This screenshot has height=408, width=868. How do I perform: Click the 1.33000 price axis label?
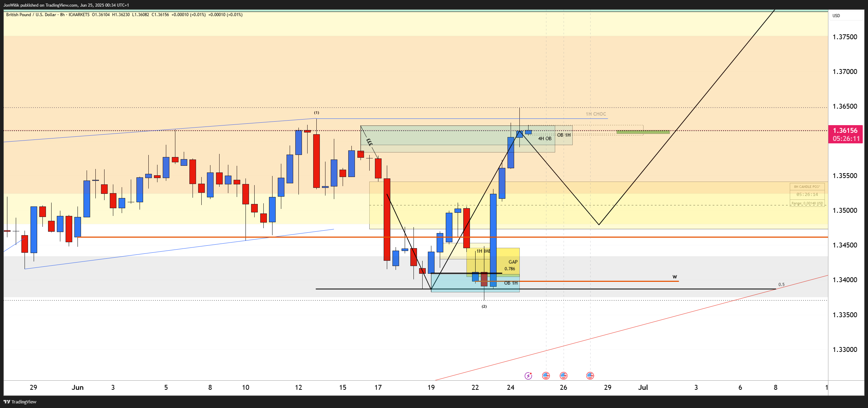coord(845,349)
